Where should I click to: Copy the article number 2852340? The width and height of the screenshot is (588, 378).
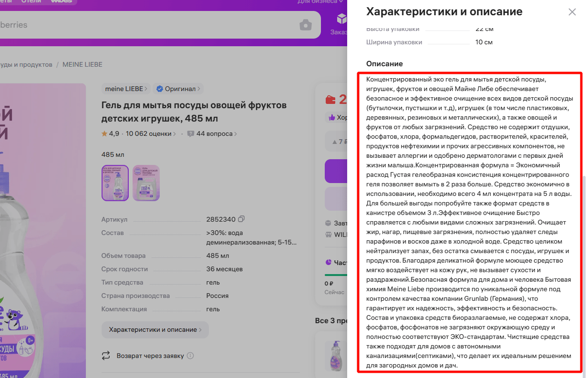tap(241, 219)
